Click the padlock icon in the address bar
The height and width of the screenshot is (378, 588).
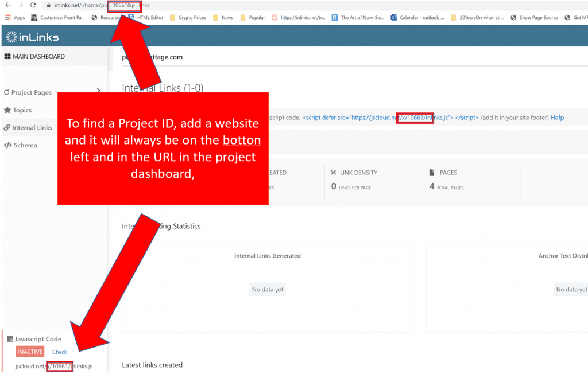tap(48, 5)
